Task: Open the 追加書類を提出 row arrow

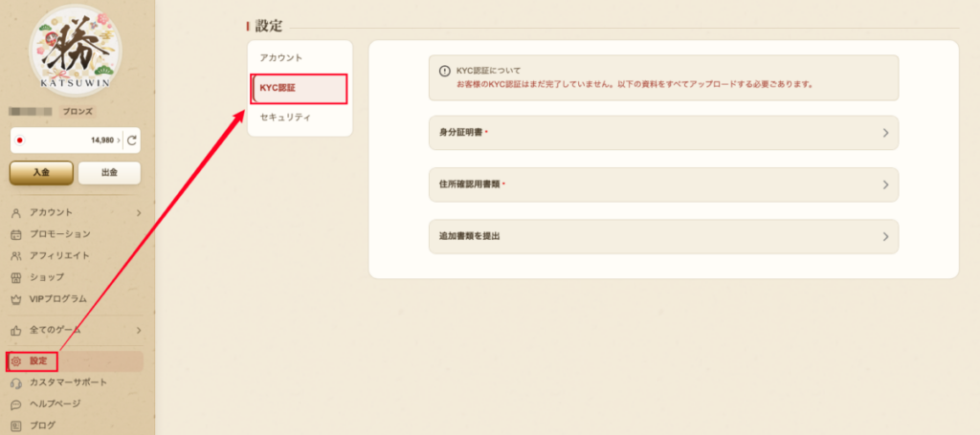Action: pos(885,236)
